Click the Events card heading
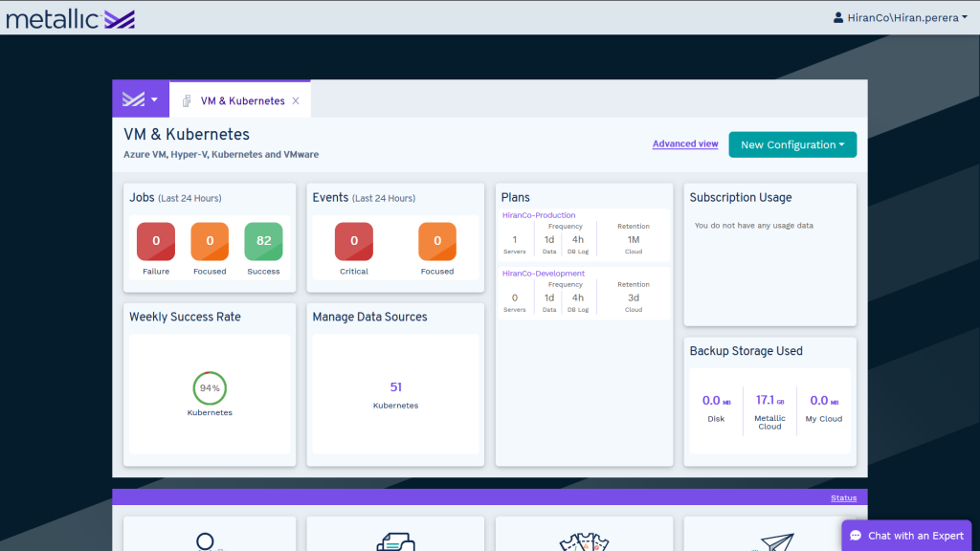 330,197
